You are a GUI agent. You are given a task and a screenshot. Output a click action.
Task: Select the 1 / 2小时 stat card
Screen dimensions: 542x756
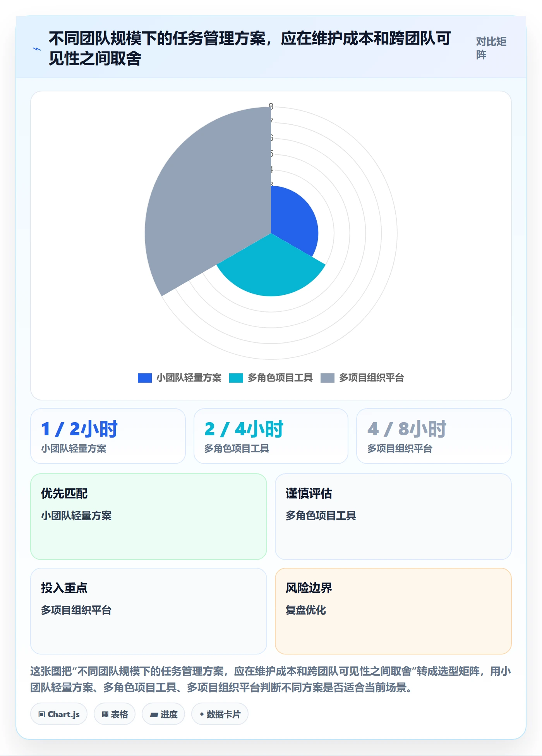108,436
